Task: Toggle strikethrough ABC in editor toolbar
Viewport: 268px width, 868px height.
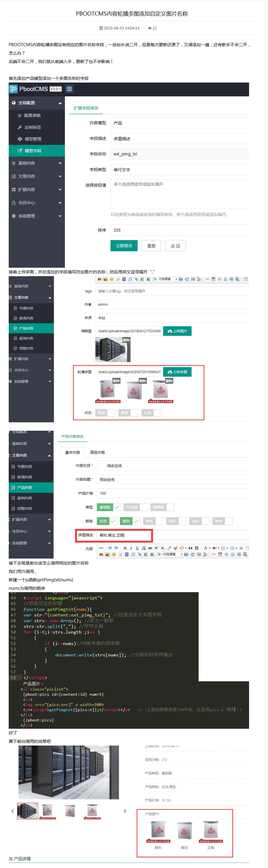Action: coord(150,548)
